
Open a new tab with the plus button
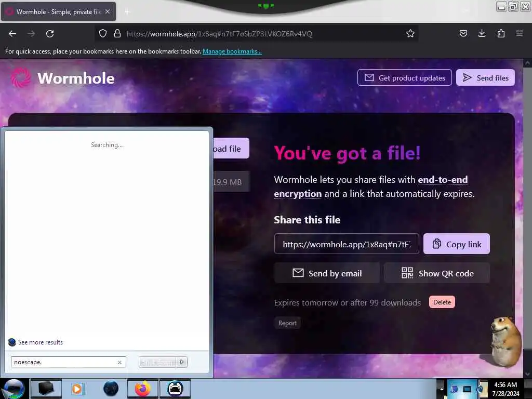point(127,12)
